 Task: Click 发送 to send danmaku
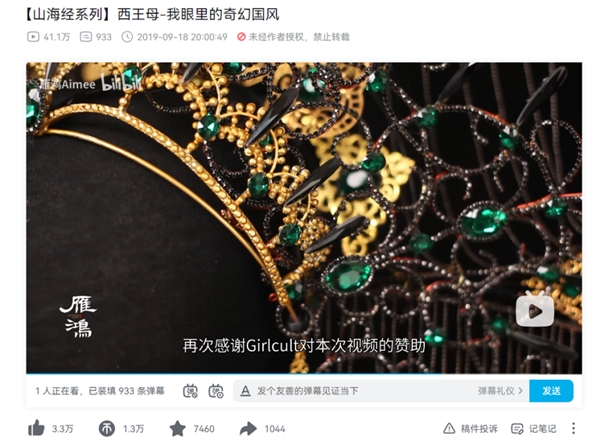coord(551,391)
